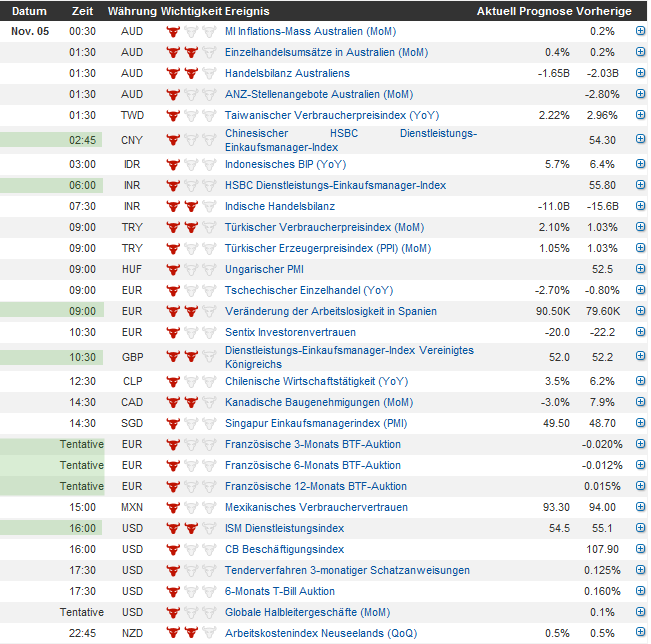
Task: Click the Währung column header
Action: point(132,11)
